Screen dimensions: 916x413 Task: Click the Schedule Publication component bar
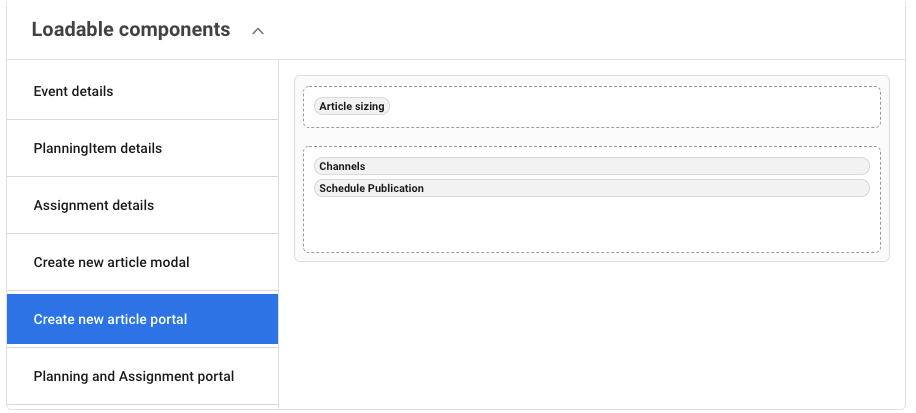pyautogui.click(x=591, y=188)
